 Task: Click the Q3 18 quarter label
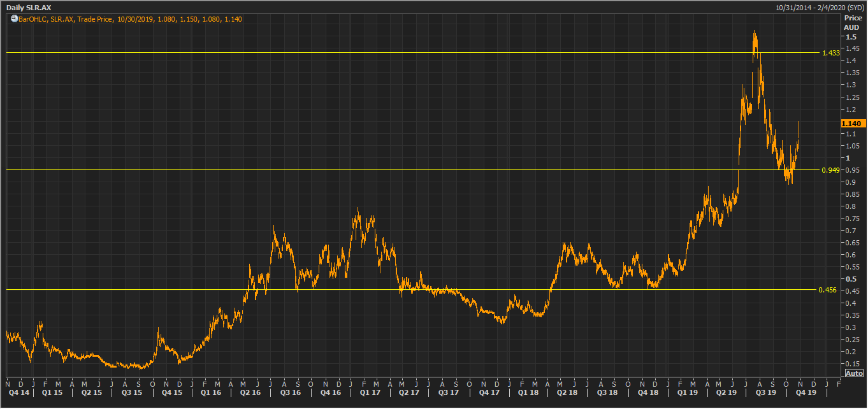pyautogui.click(x=607, y=393)
